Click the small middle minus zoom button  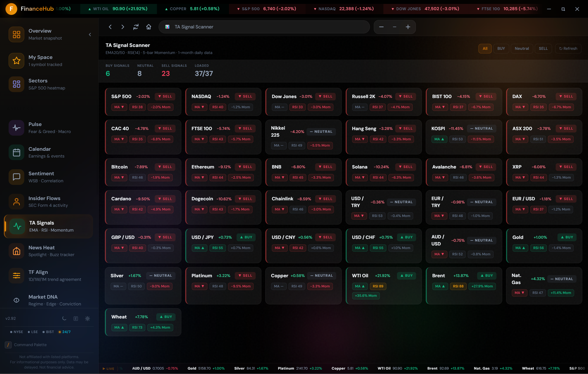pyautogui.click(x=395, y=27)
